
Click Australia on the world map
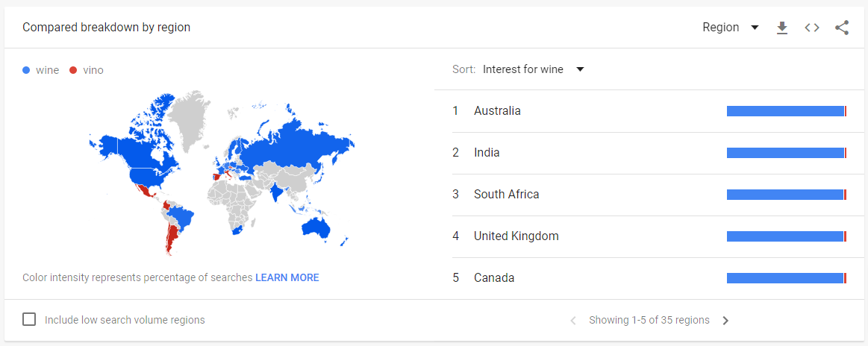(315, 226)
